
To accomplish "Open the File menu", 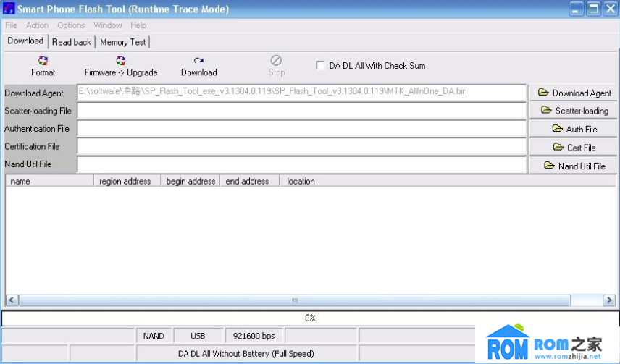I will click(x=11, y=25).
